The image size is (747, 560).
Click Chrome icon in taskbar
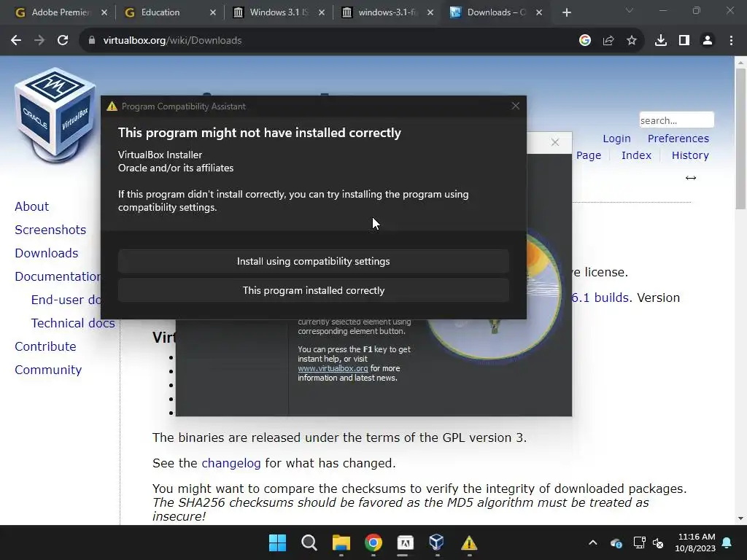(x=373, y=542)
